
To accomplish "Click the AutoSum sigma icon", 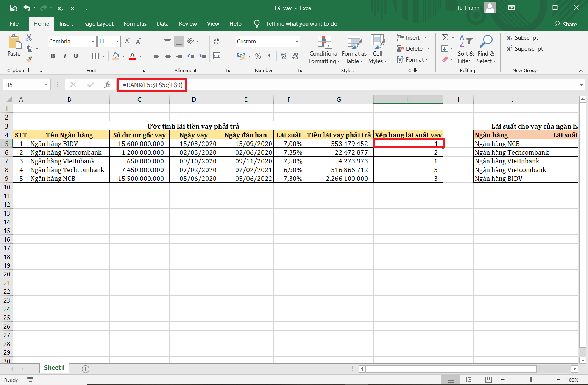I will (x=445, y=37).
